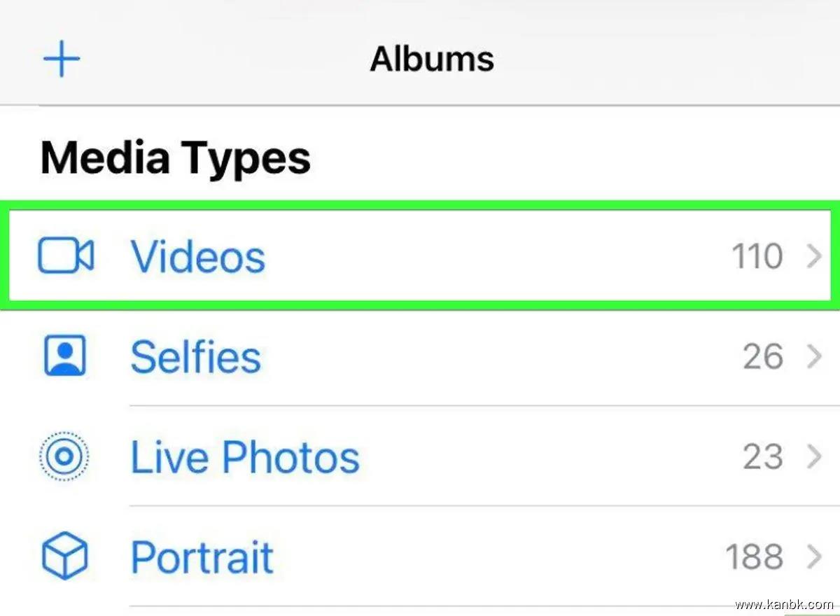Open the Live Photos label
840x616 pixels.
(245, 457)
